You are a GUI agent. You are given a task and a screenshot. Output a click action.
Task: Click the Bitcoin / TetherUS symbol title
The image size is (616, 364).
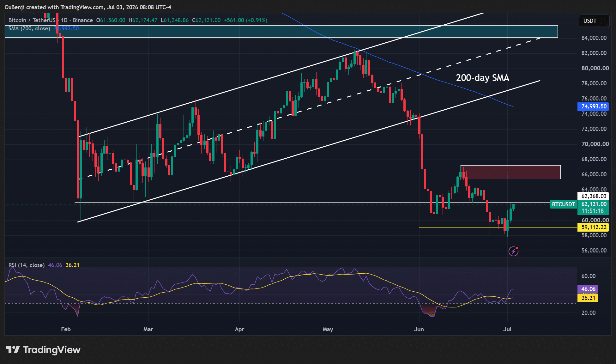click(32, 20)
